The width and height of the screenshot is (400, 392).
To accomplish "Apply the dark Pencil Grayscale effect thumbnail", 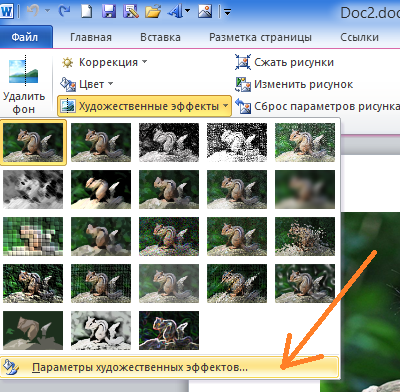I will coord(169,142).
